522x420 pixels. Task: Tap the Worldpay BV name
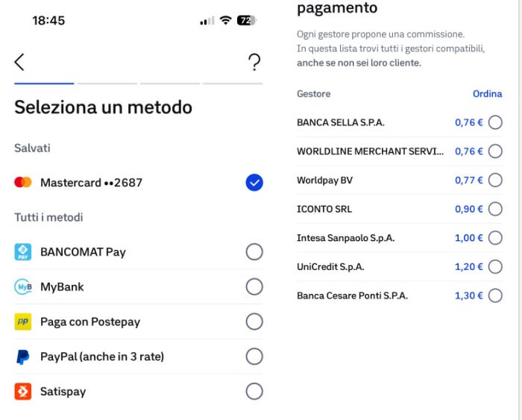pos(324,181)
